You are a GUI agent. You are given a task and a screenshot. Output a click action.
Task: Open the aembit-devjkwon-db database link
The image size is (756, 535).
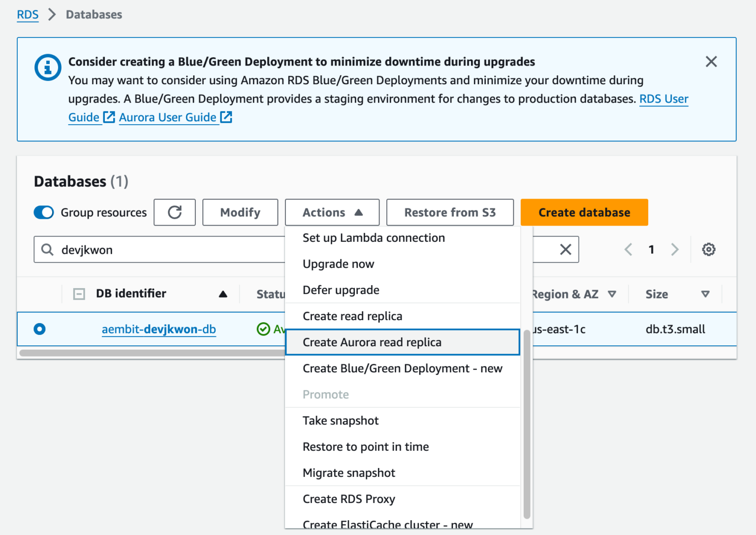[158, 329]
